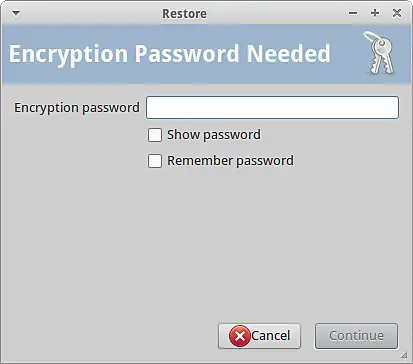Image resolution: width=413 pixels, height=364 pixels.
Task: Enable the Show password checkbox
Action: (155, 135)
